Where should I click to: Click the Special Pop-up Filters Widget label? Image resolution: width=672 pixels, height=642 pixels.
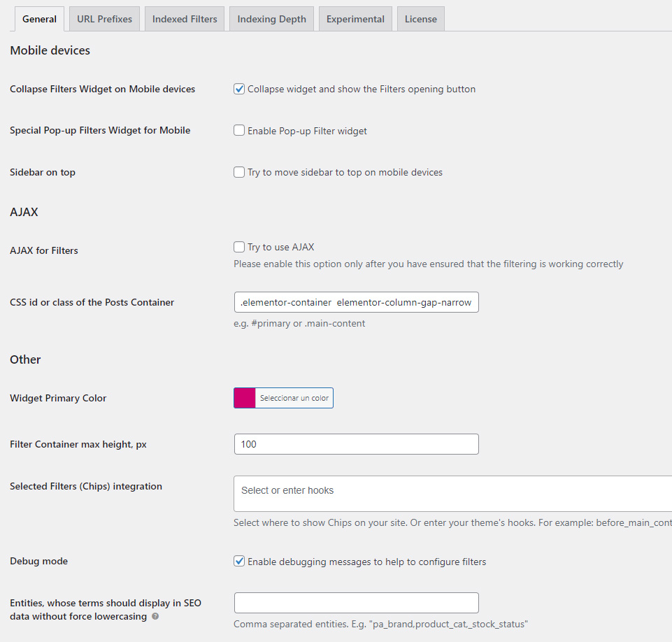click(100, 130)
